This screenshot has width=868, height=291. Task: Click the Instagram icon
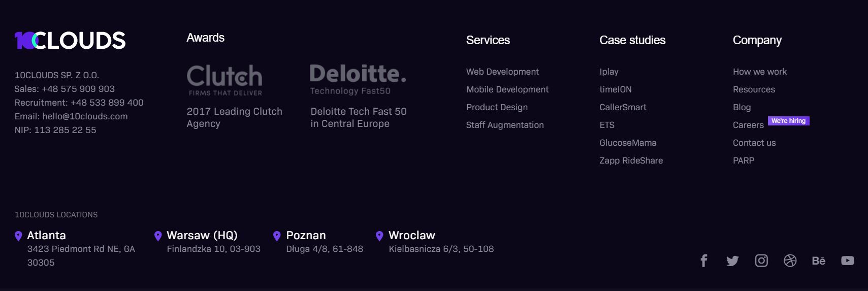pos(761,261)
